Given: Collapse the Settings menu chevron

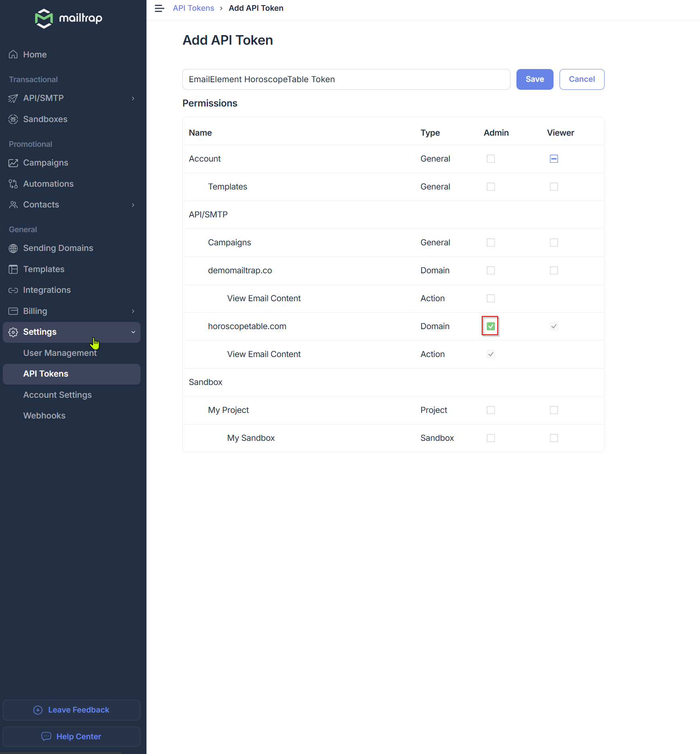Looking at the screenshot, I should (x=133, y=332).
